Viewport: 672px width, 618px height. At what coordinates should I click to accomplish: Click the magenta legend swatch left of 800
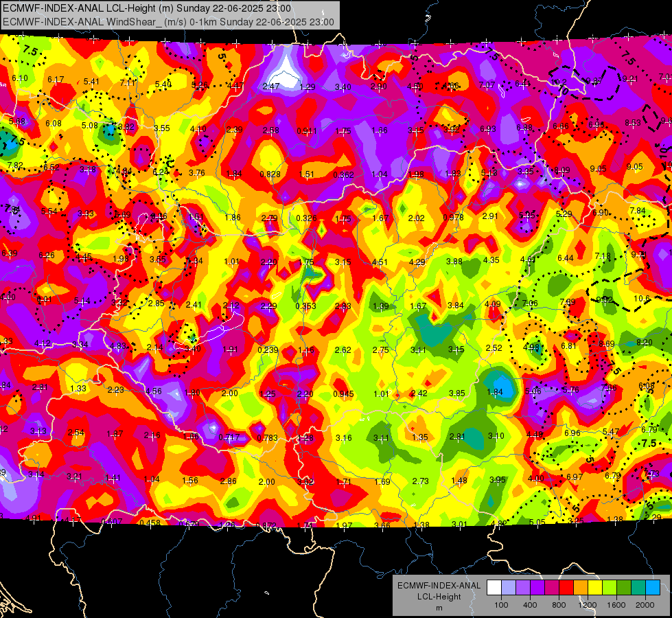pyautogui.click(x=552, y=588)
